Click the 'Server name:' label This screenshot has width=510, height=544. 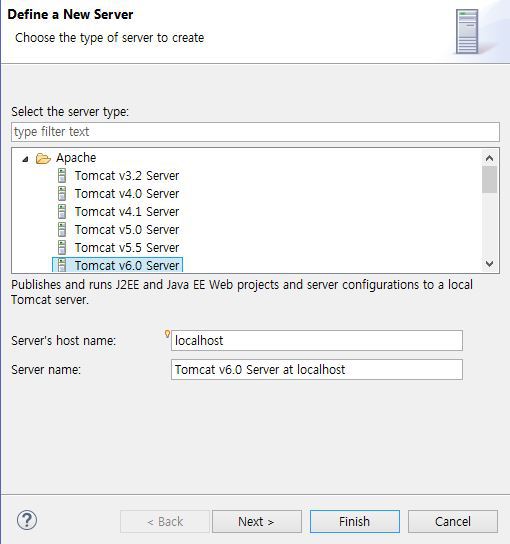pyautogui.click(x=46, y=369)
